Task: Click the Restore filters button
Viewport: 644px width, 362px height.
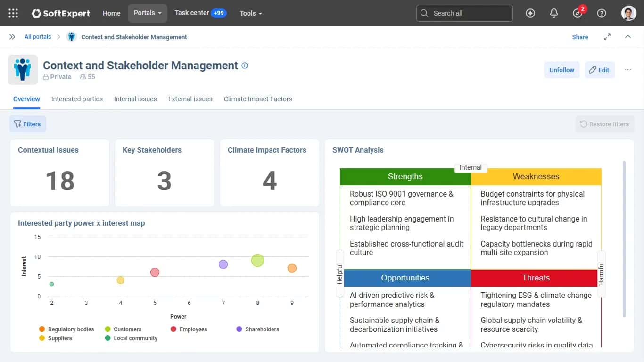Action: 605,124
